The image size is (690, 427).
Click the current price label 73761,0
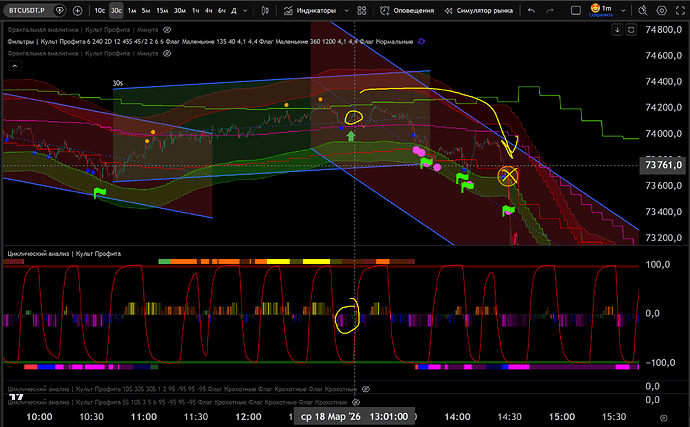tap(665, 165)
